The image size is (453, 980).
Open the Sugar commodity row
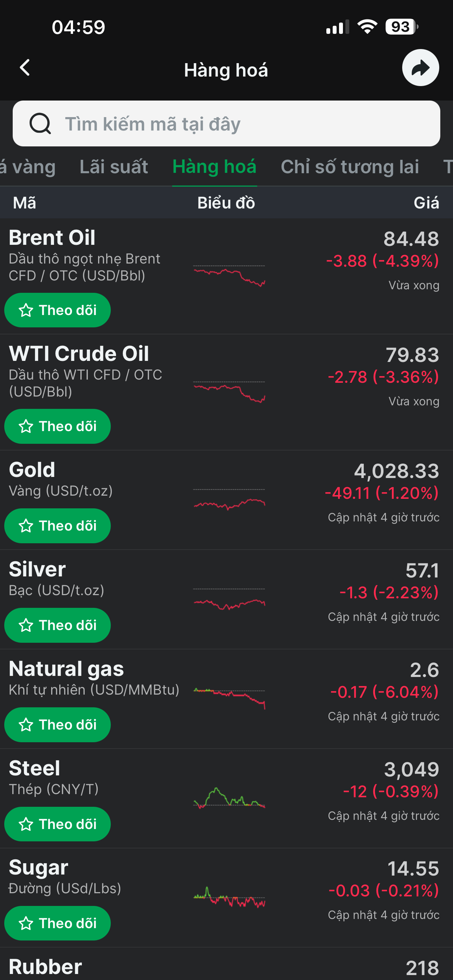(226, 898)
